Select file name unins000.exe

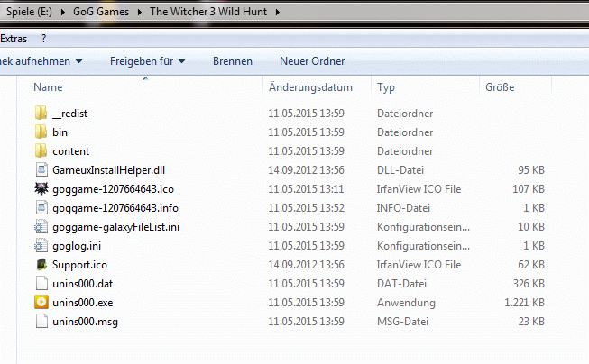[x=83, y=303]
